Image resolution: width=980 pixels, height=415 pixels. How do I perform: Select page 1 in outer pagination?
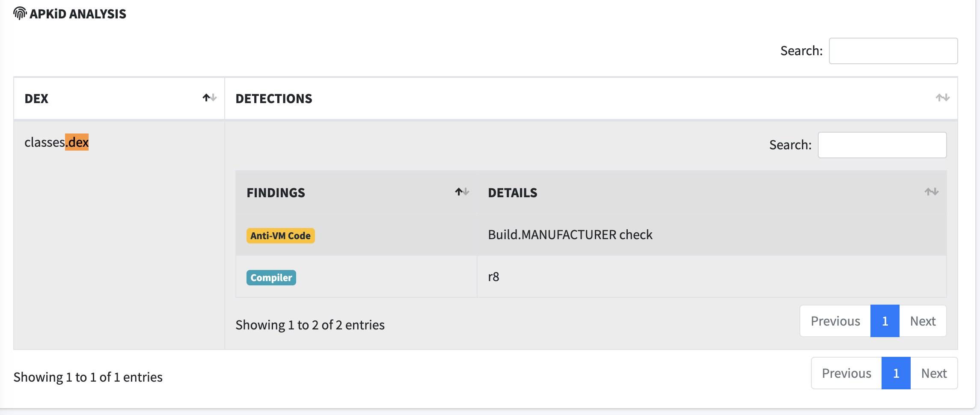(896, 373)
